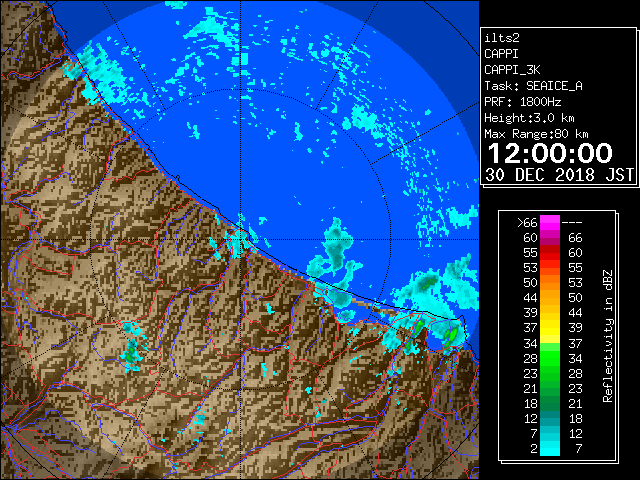Pick the orange 44–50 dBZ color band
Viewport: 640px width, 480px height.
pos(550,298)
